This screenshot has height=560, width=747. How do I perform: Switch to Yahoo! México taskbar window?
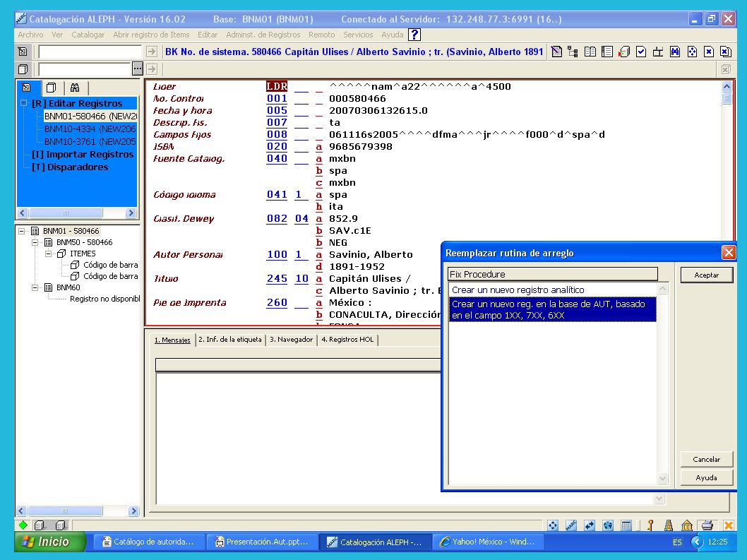487,542
